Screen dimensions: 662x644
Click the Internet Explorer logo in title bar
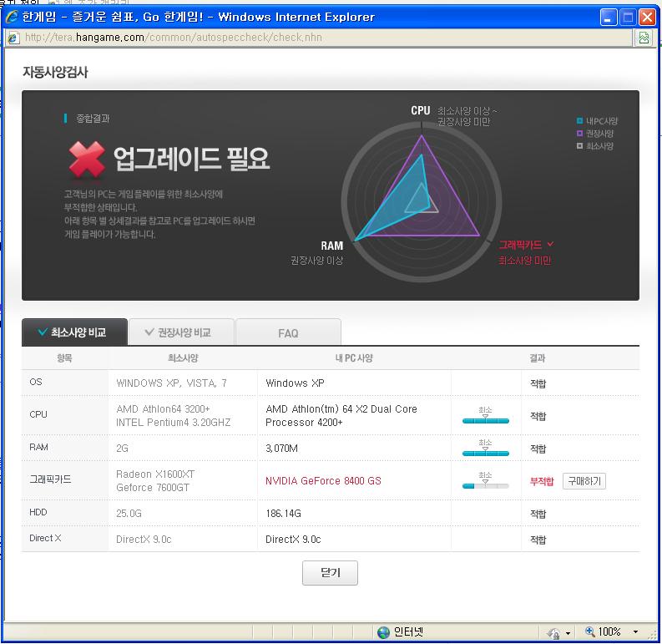point(12,17)
